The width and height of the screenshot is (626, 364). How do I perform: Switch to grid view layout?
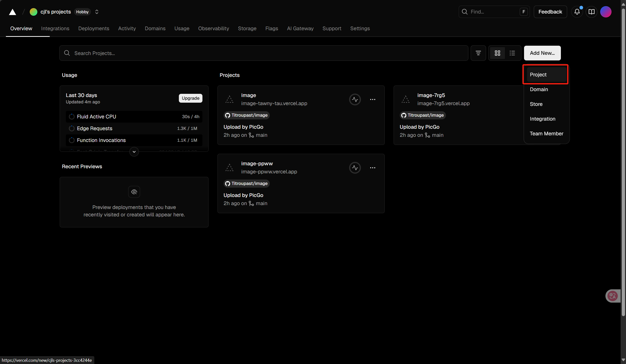(x=497, y=53)
